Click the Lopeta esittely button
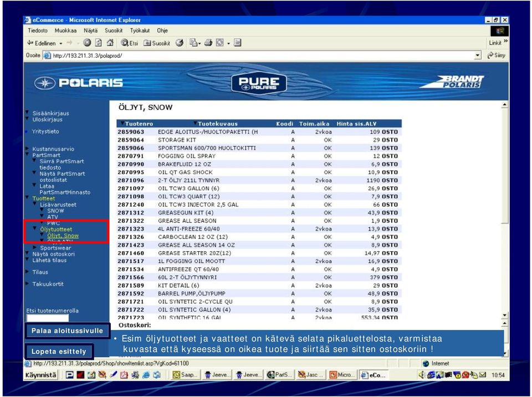Image resolution: width=532 pixels, height=397 pixels. click(x=59, y=352)
